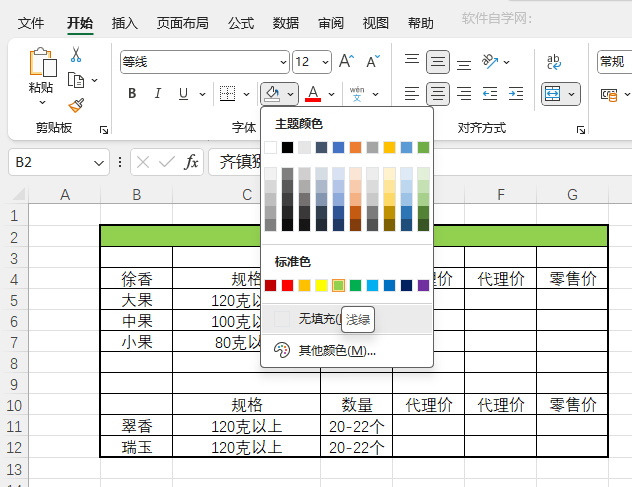Click the green merged title cell
Viewport: 632px width, 487px height.
[354, 236]
